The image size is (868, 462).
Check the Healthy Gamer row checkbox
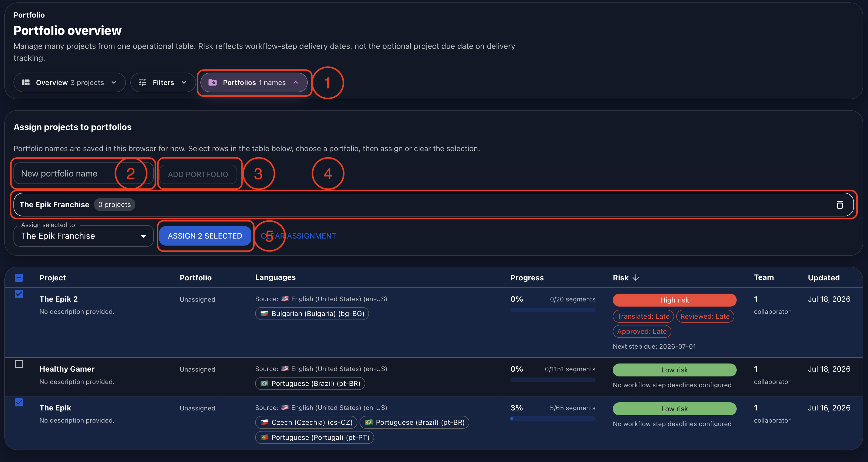(x=19, y=364)
